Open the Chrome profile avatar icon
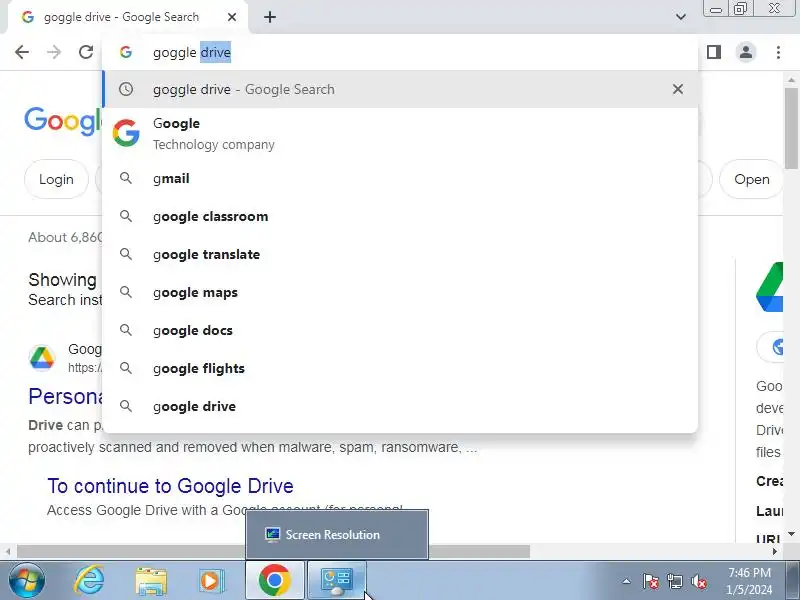This screenshot has height=600, width=800. pyautogui.click(x=745, y=52)
